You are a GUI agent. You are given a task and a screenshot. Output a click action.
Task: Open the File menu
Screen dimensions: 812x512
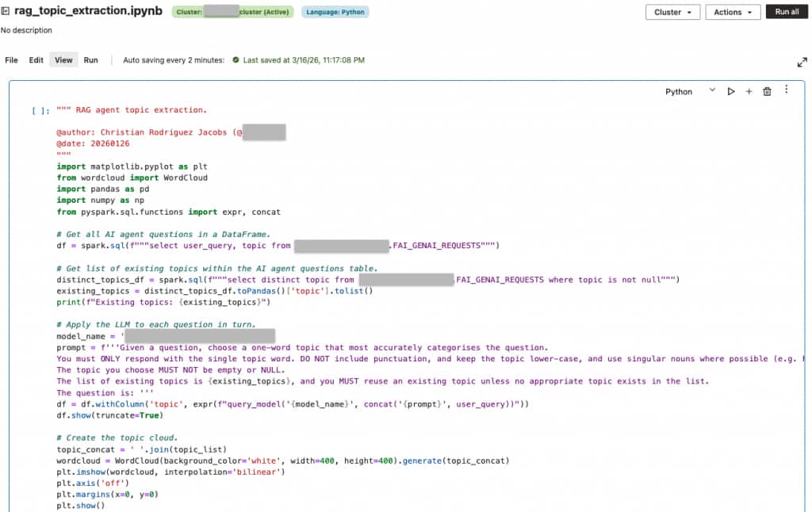[x=13, y=59]
